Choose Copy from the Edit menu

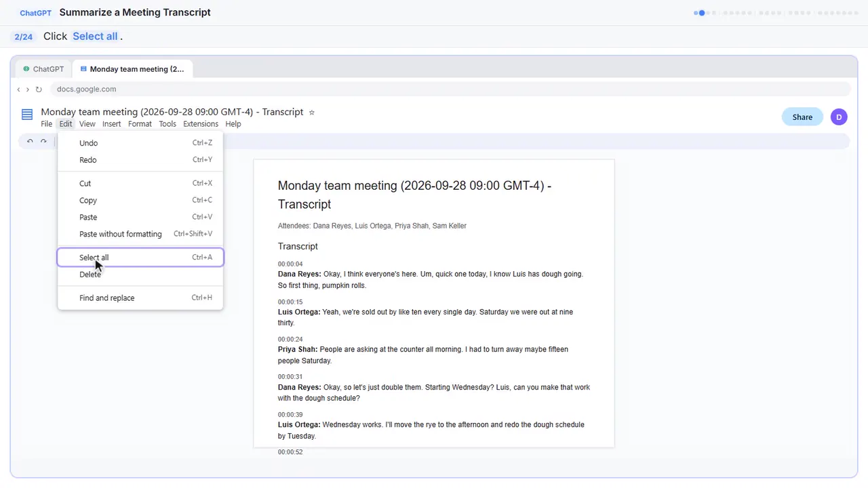click(140, 200)
